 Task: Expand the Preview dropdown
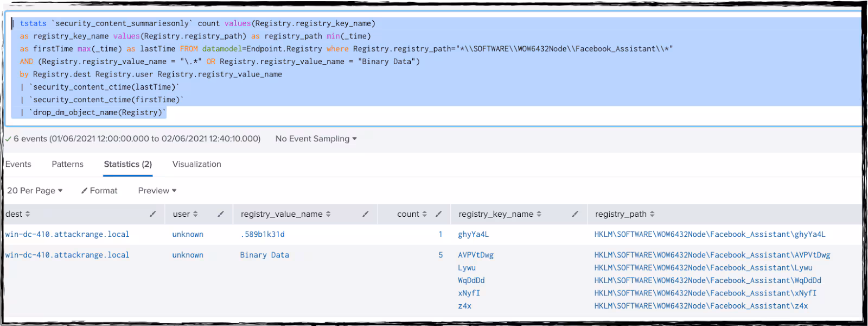coord(157,191)
